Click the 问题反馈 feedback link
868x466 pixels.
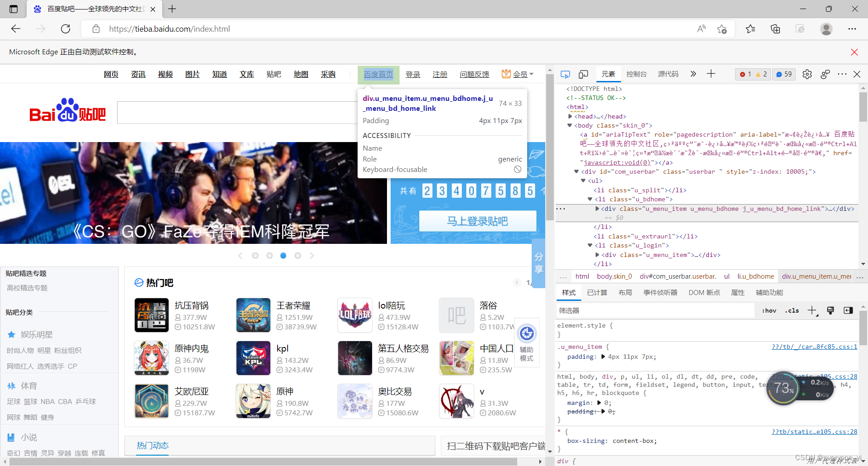474,75
